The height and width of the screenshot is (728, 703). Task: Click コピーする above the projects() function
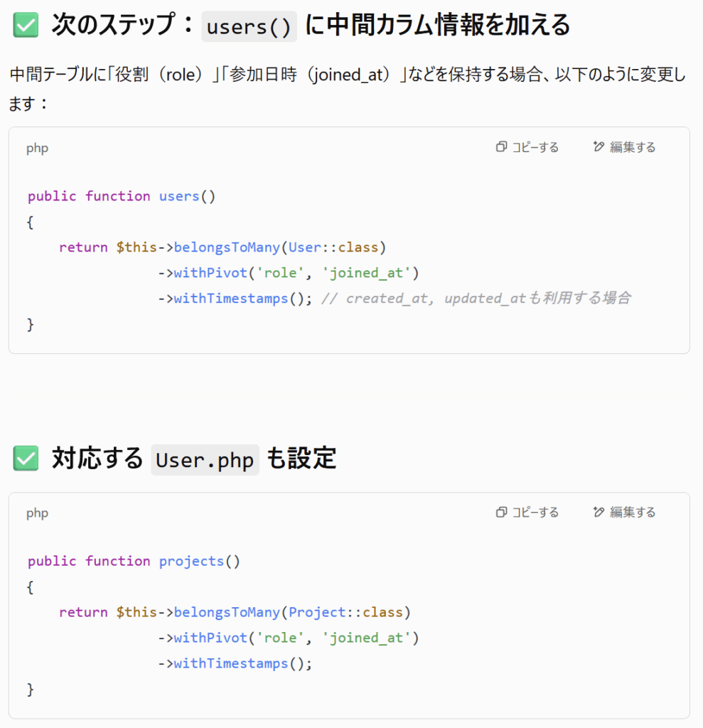click(535, 512)
